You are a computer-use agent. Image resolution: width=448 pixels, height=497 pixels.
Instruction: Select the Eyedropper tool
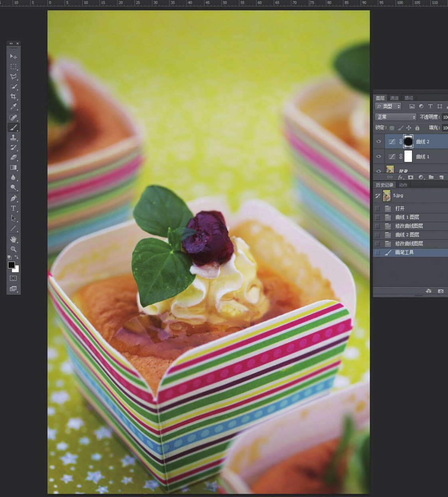(13, 107)
